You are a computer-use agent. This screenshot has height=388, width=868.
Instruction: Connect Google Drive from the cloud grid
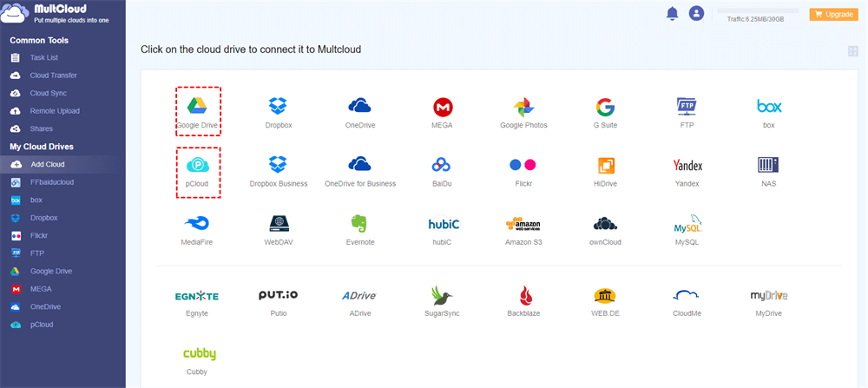tap(197, 111)
